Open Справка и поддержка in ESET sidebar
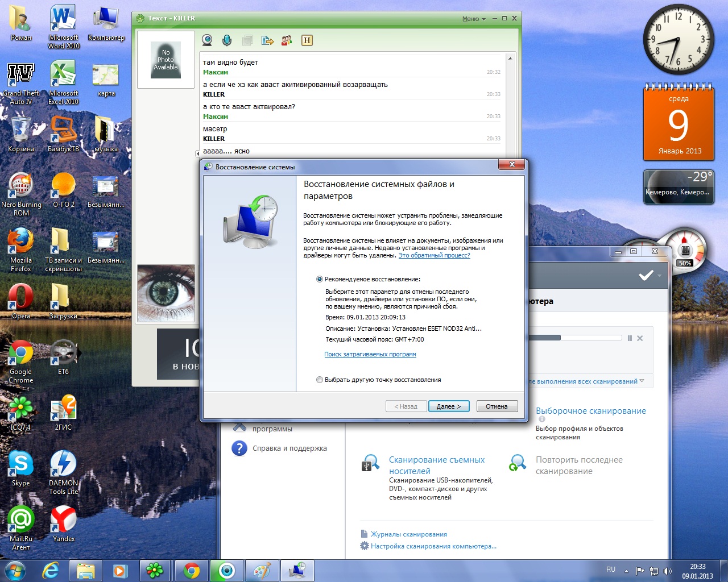Image resolution: width=728 pixels, height=582 pixels. click(x=289, y=448)
